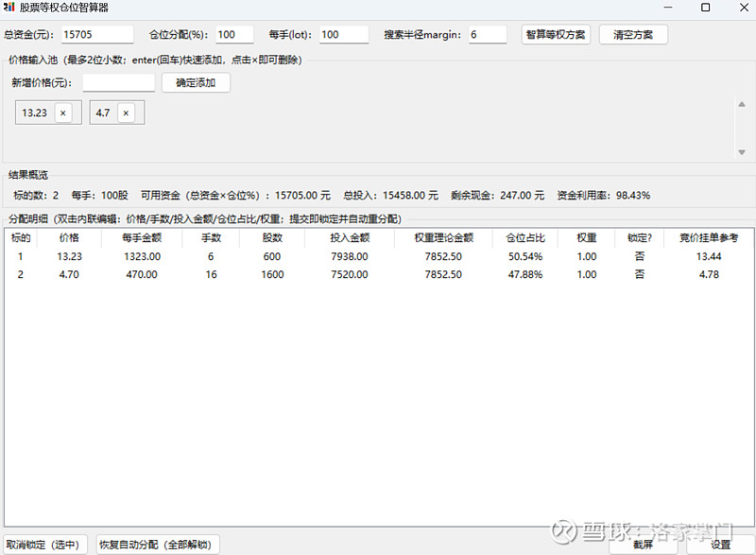The height and width of the screenshot is (555, 756).
Task: Select 每手金额 cell 470.00
Action: pos(142,274)
